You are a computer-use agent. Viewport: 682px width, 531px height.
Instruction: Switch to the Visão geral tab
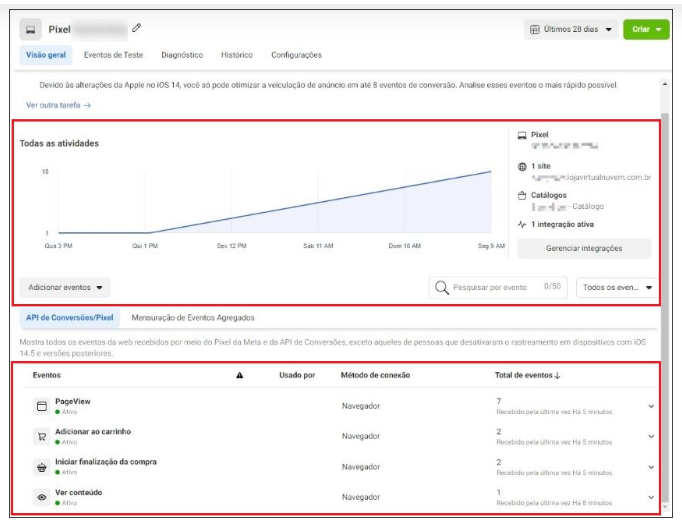coord(46,55)
